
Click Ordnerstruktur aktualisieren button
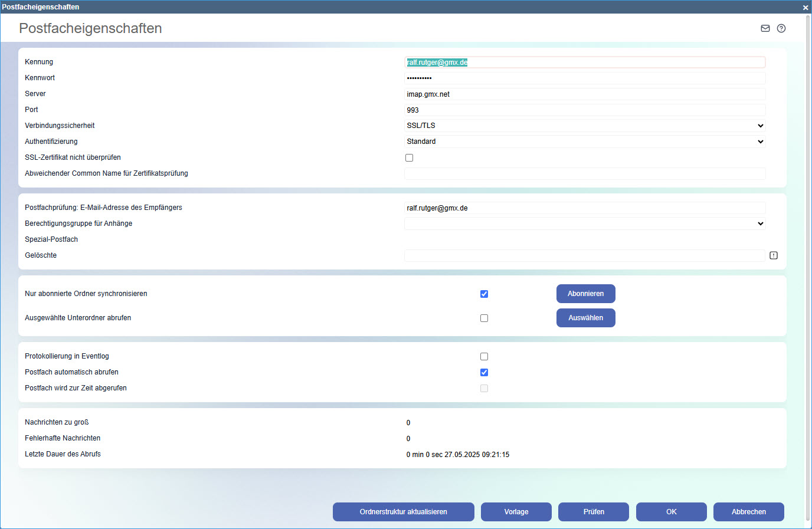pos(403,512)
